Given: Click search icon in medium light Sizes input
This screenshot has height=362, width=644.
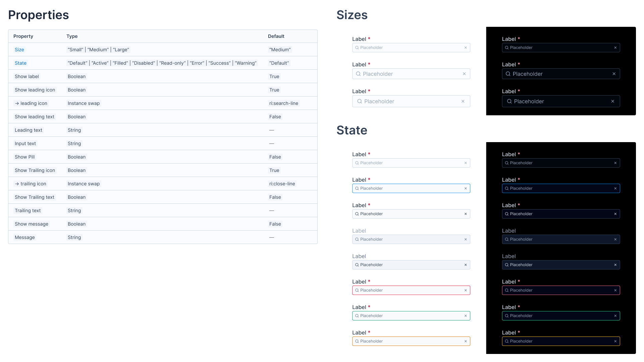Looking at the screenshot, I should click(x=358, y=74).
